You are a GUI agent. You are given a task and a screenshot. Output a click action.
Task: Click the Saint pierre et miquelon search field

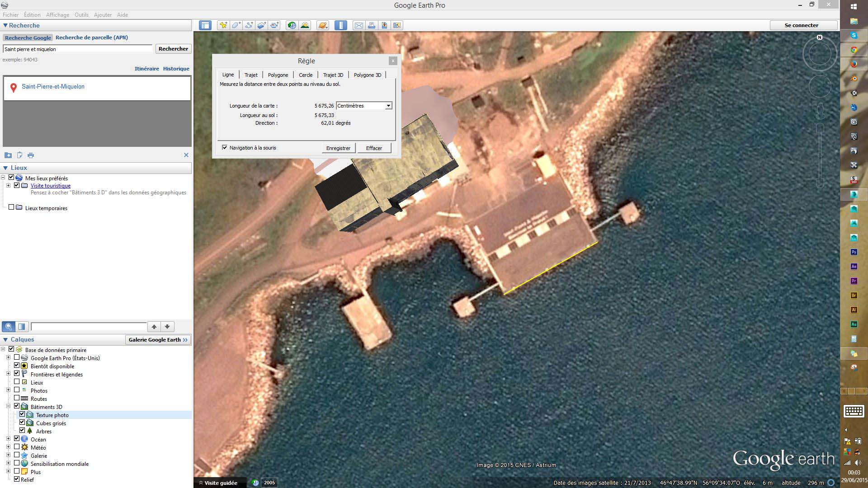(78, 49)
